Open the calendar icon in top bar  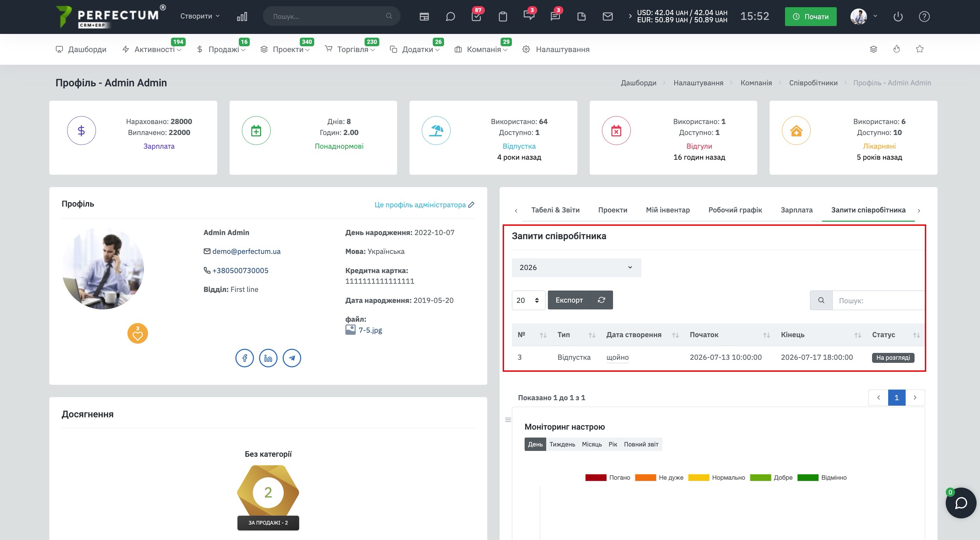[424, 16]
